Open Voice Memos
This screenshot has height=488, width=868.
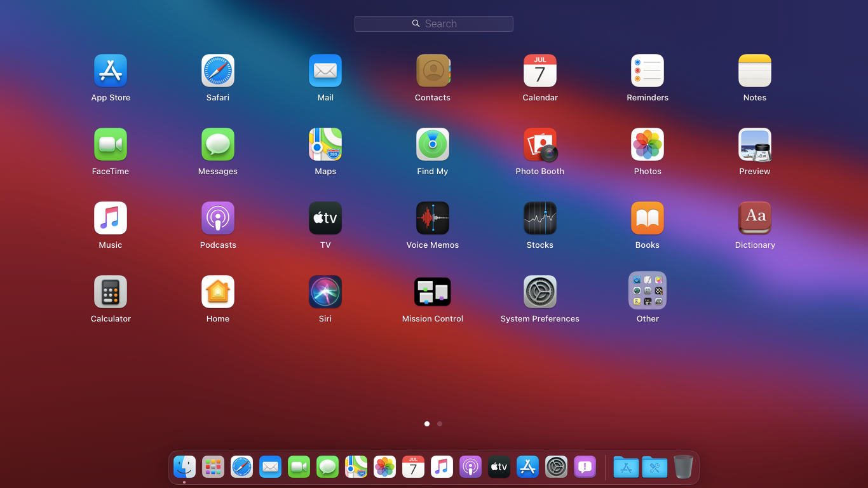coord(433,218)
